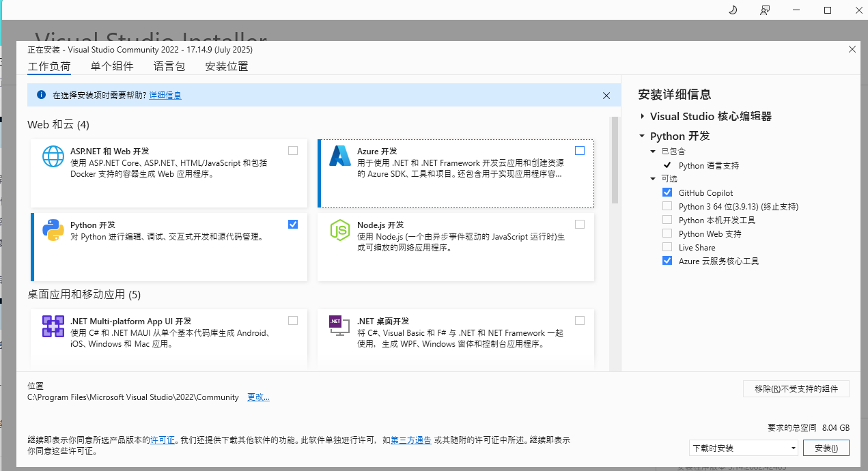The image size is (868, 471).
Task: Enable the Node.js 开发 workload checkbox
Action: point(580,224)
